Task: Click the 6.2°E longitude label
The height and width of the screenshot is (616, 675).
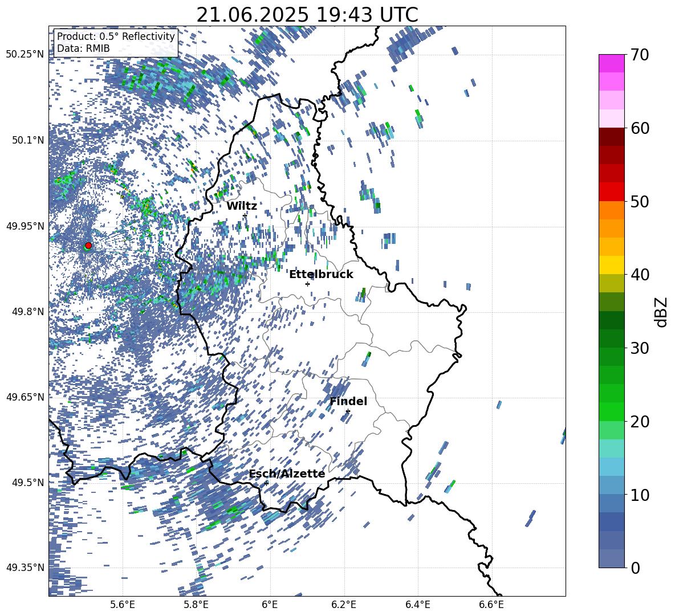Action: [x=344, y=605]
